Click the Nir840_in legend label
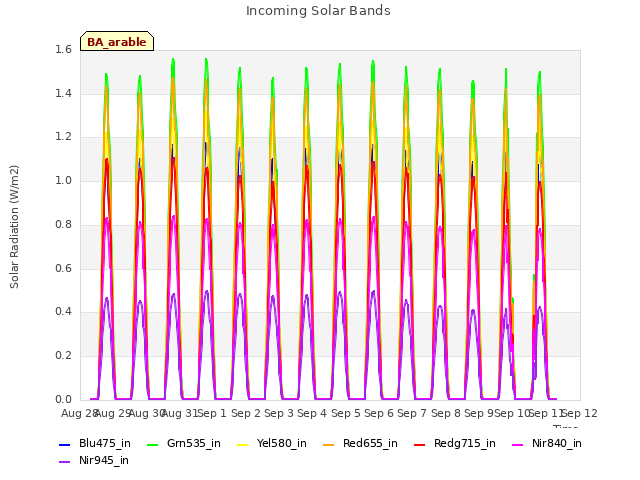The height and width of the screenshot is (480, 640). click(557, 443)
